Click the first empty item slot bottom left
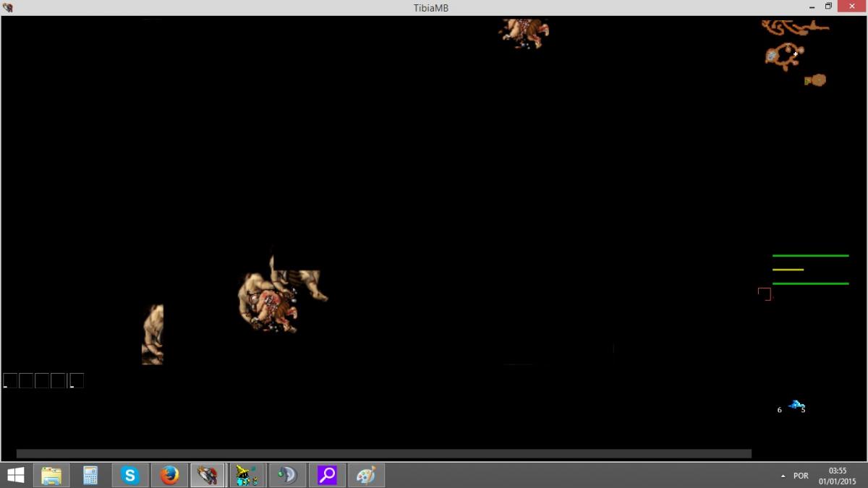Screen dimensions: 868x488 9,380
